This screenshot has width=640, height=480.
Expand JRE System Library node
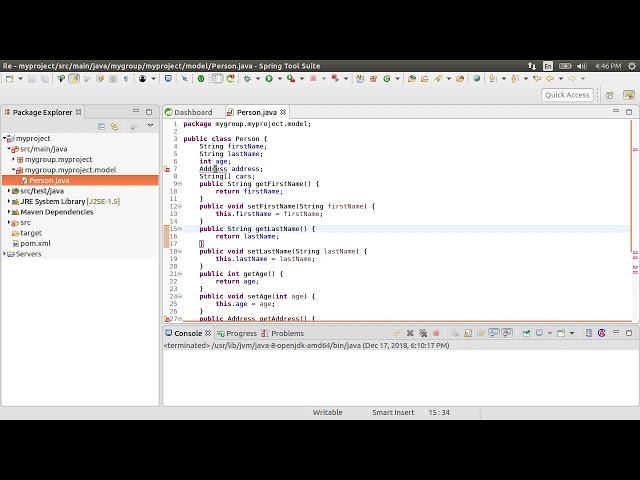click(9, 201)
